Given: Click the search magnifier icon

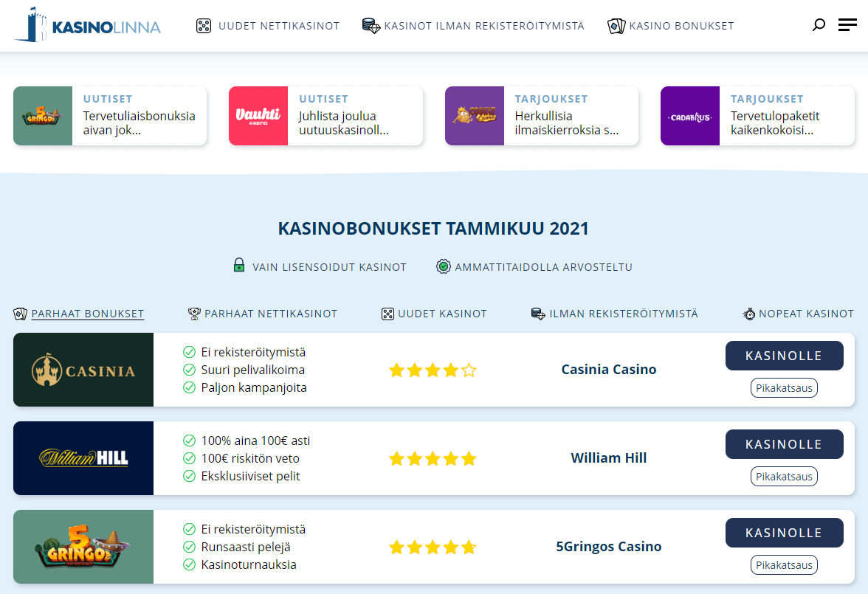Looking at the screenshot, I should 819,25.
